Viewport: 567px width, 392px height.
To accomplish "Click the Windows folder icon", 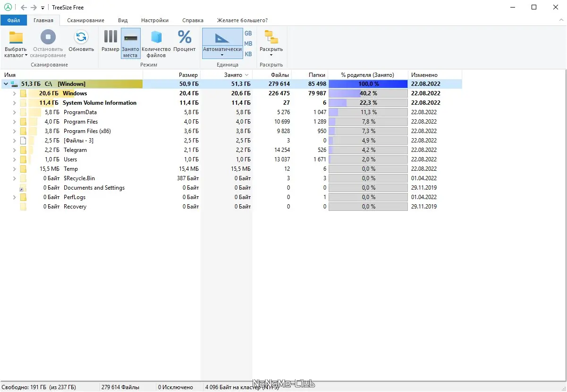I will (x=23, y=93).
